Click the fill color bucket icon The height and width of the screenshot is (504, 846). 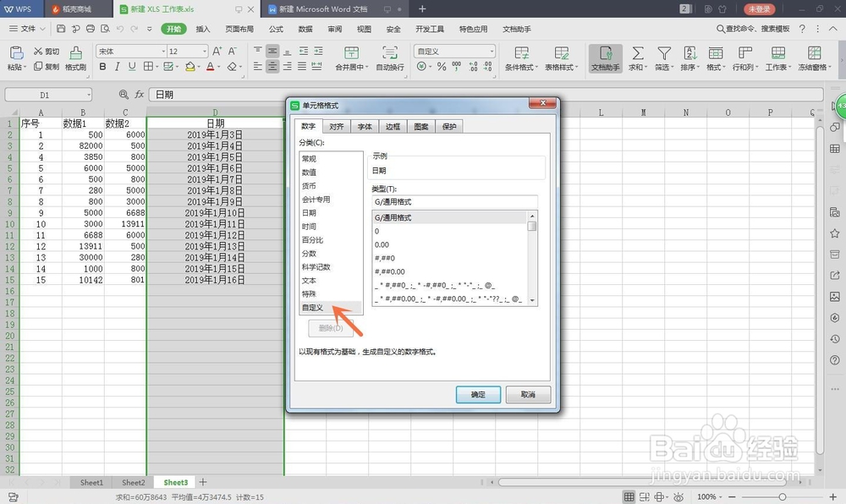[x=190, y=66]
